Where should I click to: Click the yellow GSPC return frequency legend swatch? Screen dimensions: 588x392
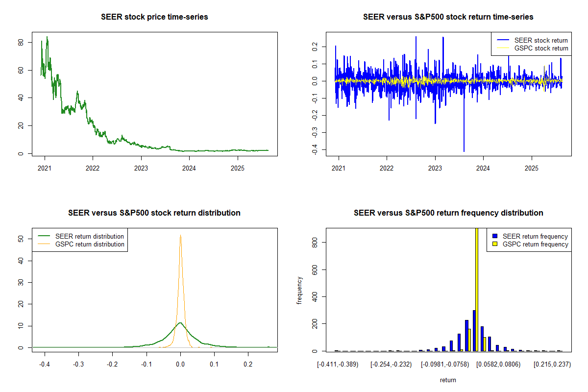(494, 244)
